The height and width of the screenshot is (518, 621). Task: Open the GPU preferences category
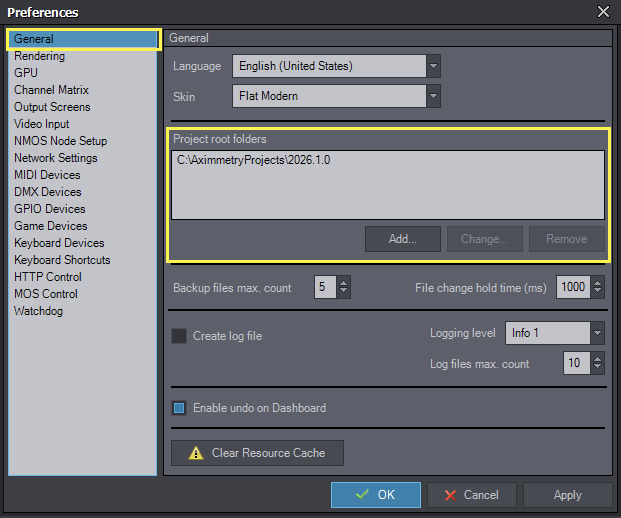(x=27, y=73)
